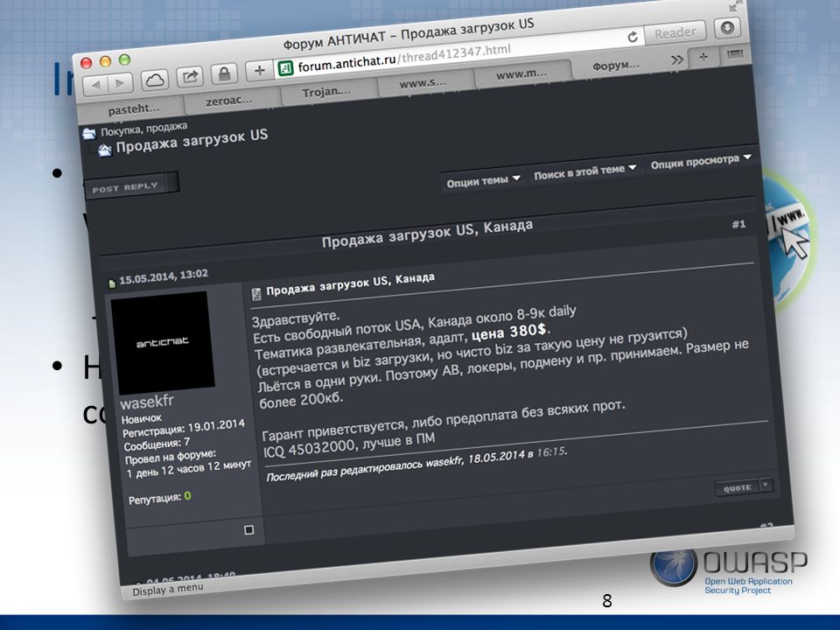
Task: Expand the Опции просмотра menu
Action: pyautogui.click(x=701, y=161)
